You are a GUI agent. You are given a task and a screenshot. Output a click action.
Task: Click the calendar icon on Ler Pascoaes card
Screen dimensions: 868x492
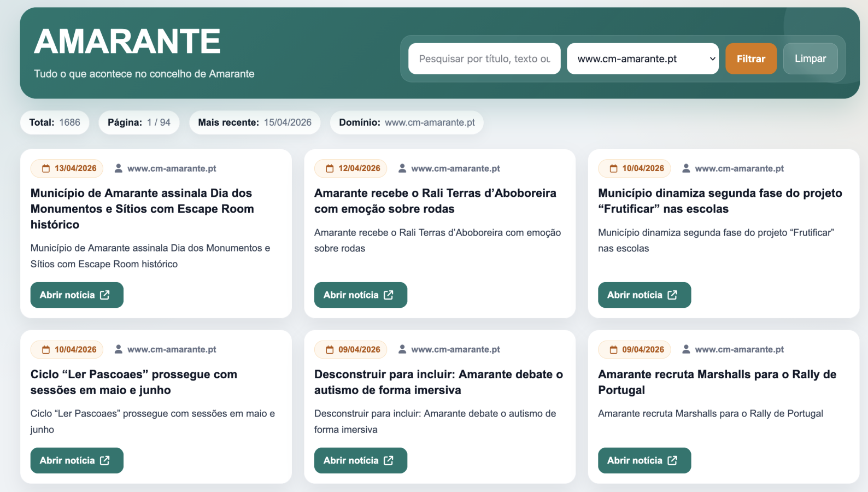point(46,350)
